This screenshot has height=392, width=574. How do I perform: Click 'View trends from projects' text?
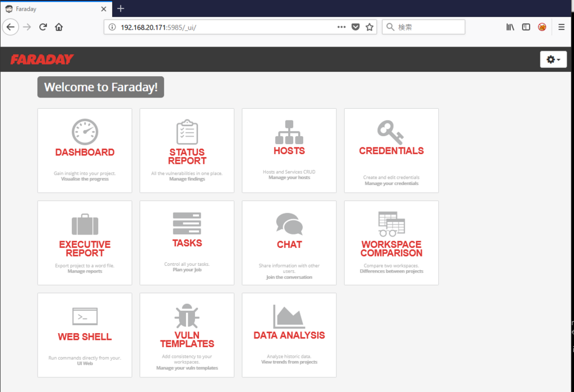tap(289, 362)
